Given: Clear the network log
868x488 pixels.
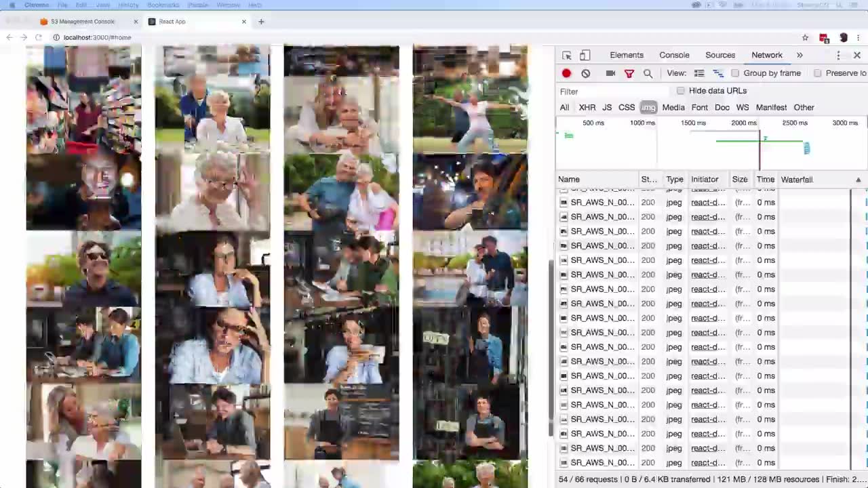Looking at the screenshot, I should [586, 73].
